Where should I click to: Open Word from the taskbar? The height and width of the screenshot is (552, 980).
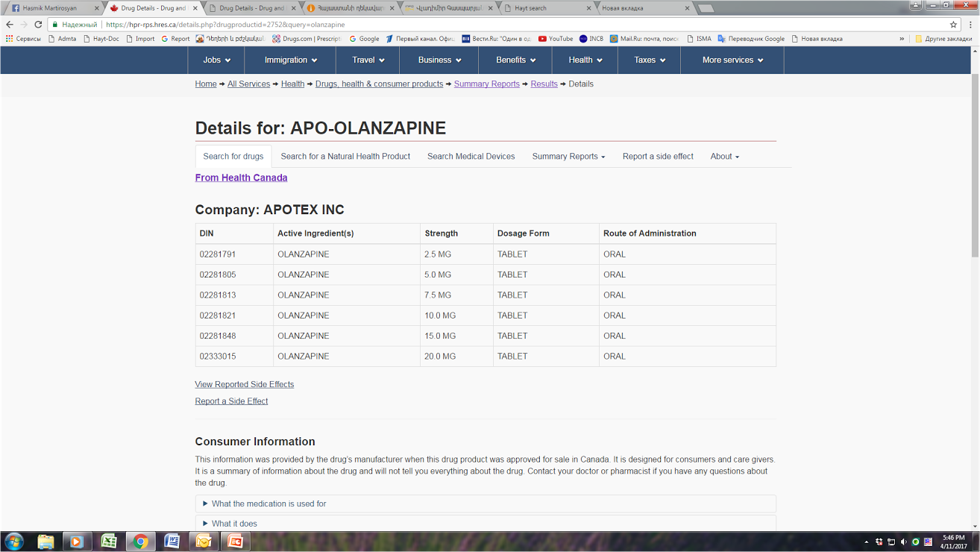(x=172, y=542)
